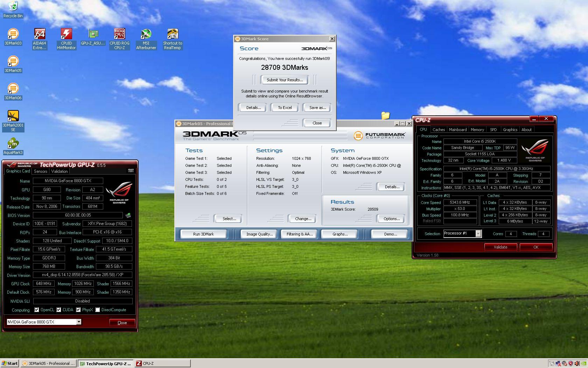The height and width of the screenshot is (368, 588).
Task: Click OK button in CPU-Z
Action: point(536,247)
